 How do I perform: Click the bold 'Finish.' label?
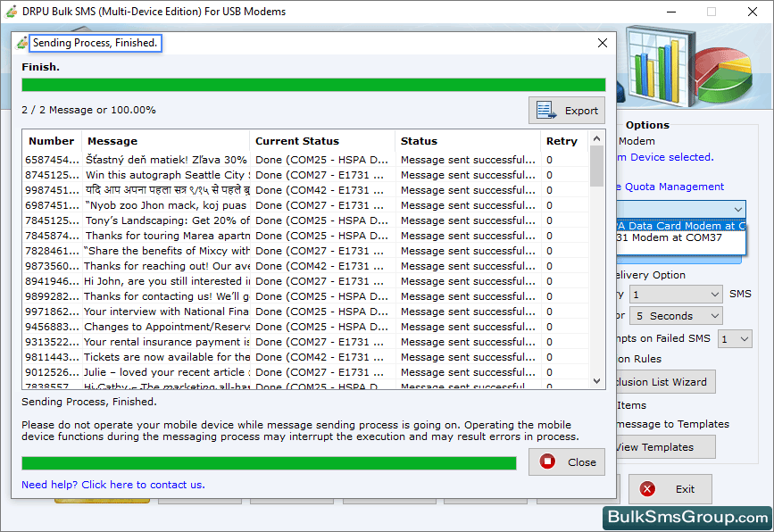pyautogui.click(x=40, y=67)
